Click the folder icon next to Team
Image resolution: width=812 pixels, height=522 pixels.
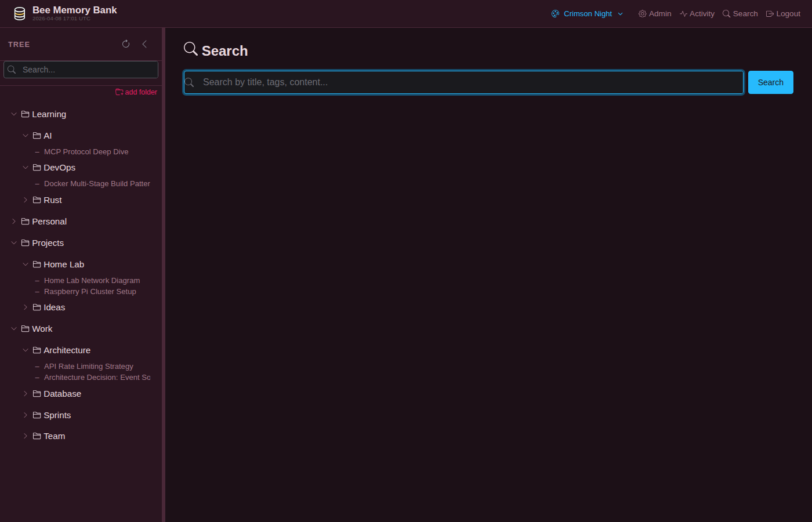[x=37, y=436]
